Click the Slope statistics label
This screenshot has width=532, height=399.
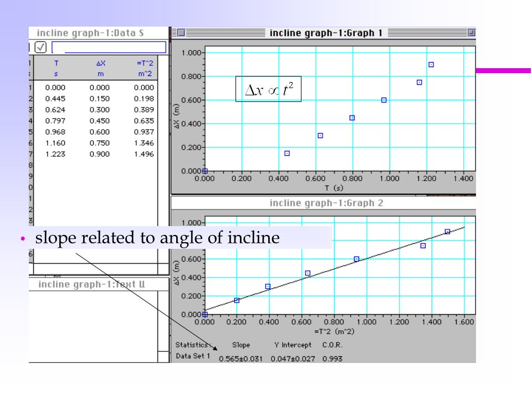241,345
